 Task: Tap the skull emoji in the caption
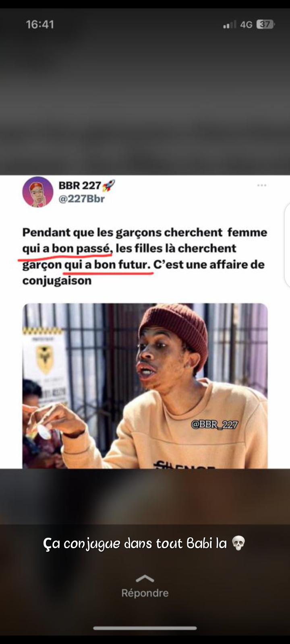point(238,543)
